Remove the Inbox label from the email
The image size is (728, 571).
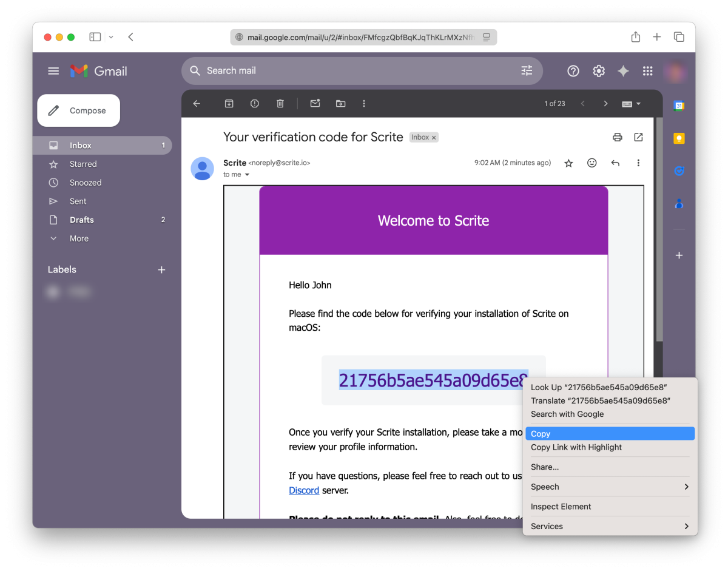434,138
